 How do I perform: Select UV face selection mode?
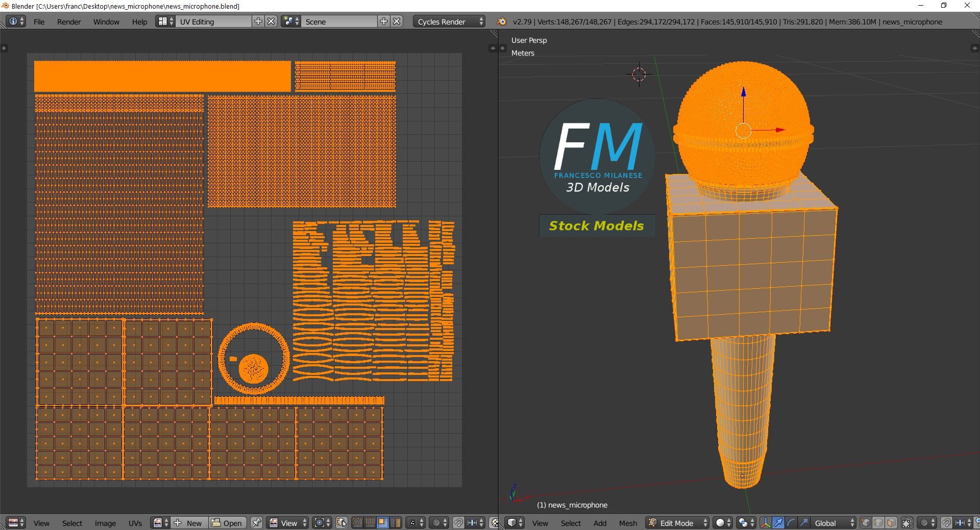(382, 523)
